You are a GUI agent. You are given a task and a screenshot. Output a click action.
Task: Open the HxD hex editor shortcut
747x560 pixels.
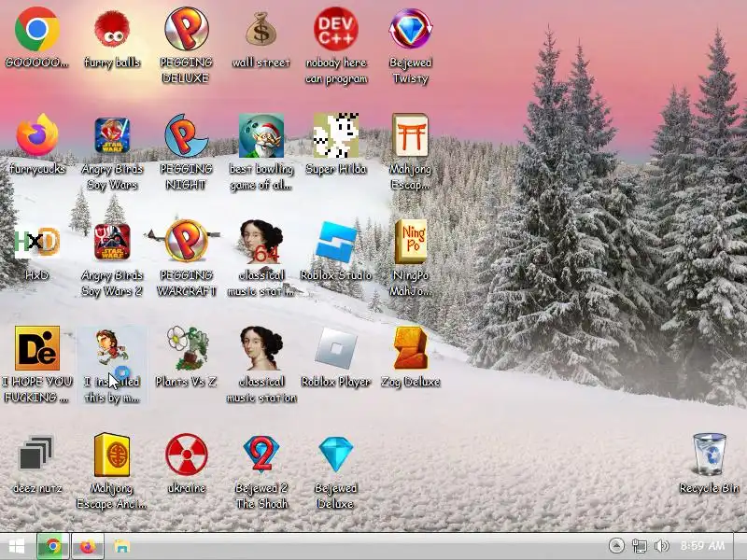coord(37,242)
